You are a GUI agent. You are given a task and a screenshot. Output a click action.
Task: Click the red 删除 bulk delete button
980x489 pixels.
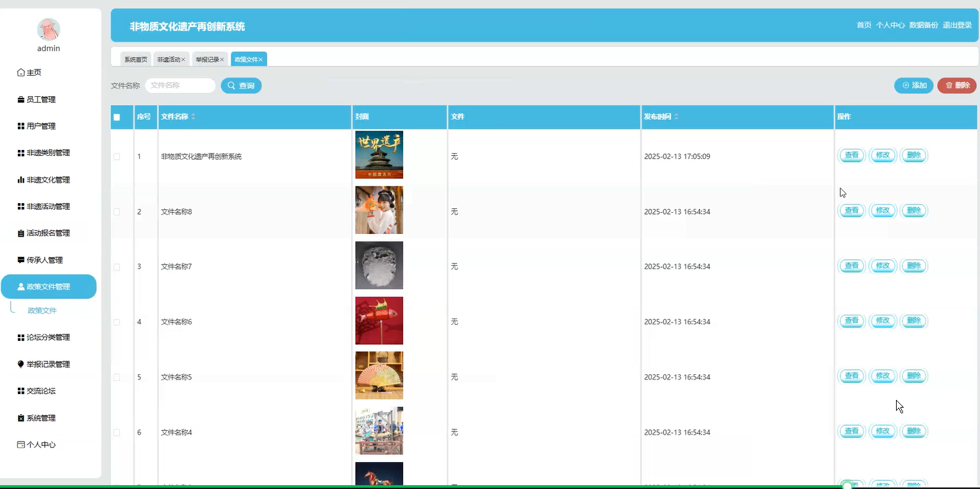957,85
